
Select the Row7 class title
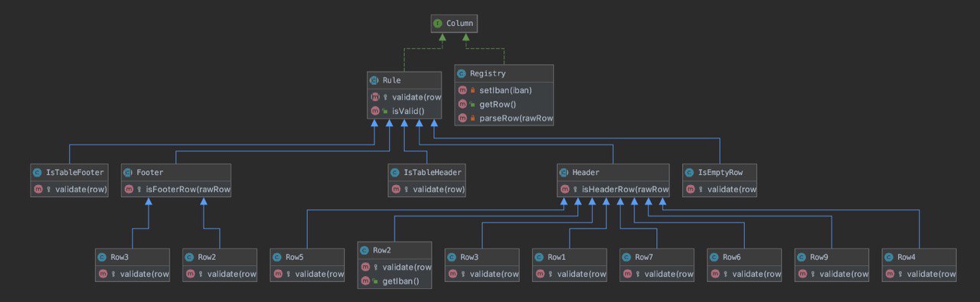[x=644, y=257]
